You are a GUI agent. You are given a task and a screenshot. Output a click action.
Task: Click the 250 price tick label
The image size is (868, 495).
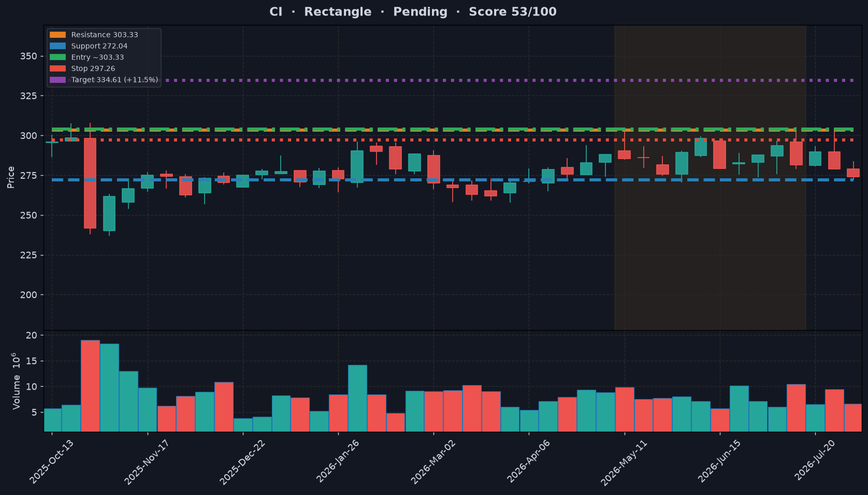tap(29, 215)
